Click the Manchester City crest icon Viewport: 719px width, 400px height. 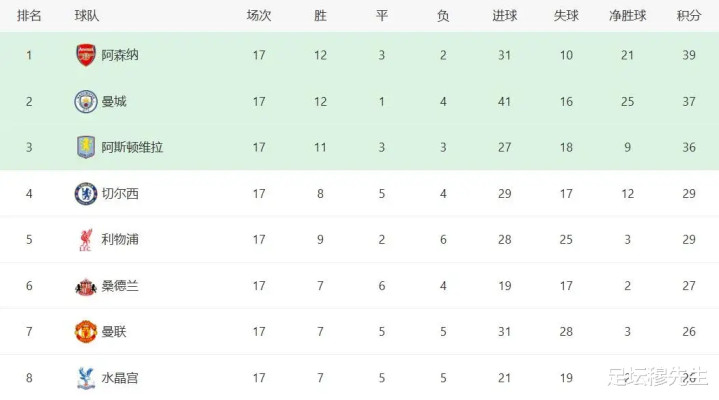(86, 101)
